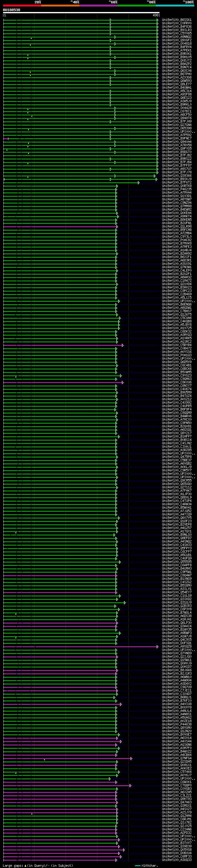This screenshot has height=868, width=197.
Task: Select hit label UniRef100_A3UQ33
Action: coord(176,860)
